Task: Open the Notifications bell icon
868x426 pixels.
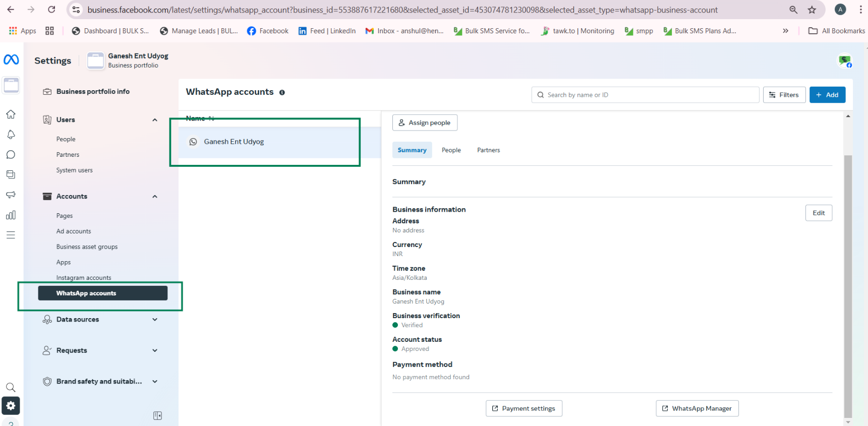Action: [x=11, y=135]
